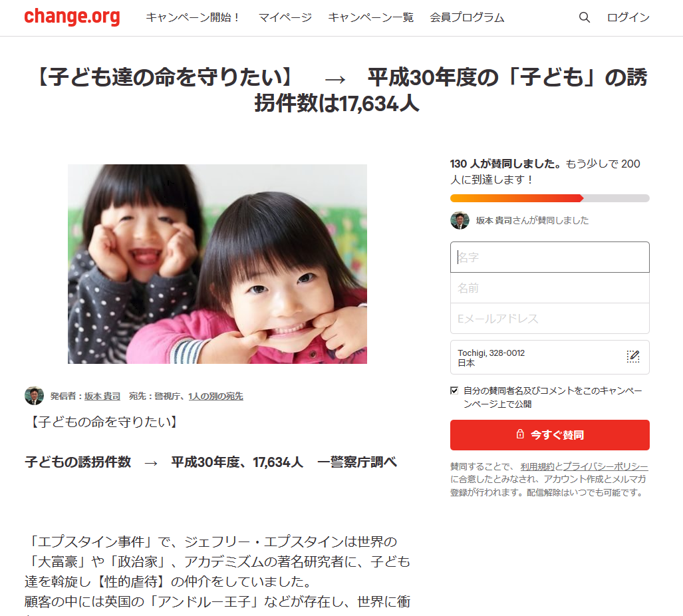The height and width of the screenshot is (616, 683).
Task: Uncheck the public name display checkbox
Action: (454, 390)
